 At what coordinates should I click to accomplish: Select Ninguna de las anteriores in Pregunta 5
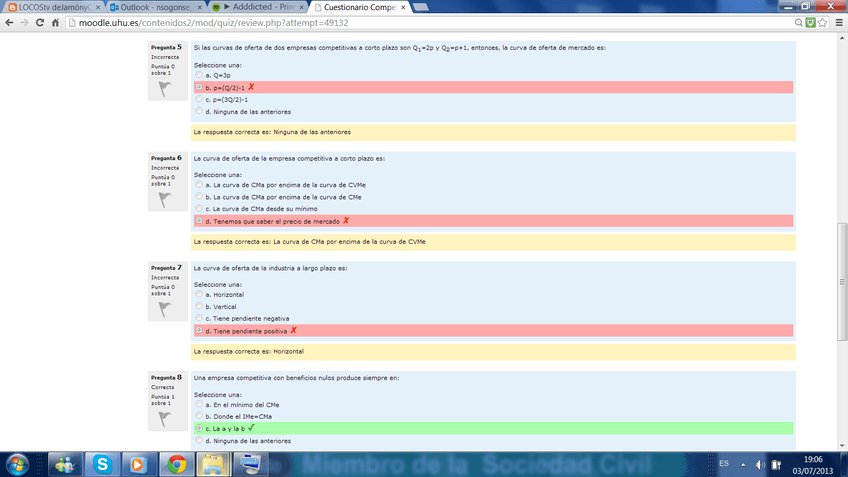coord(199,111)
